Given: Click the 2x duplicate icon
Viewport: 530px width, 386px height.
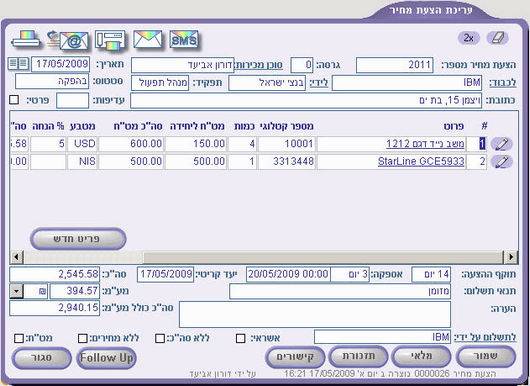Looking at the screenshot, I should pyautogui.click(x=468, y=38).
